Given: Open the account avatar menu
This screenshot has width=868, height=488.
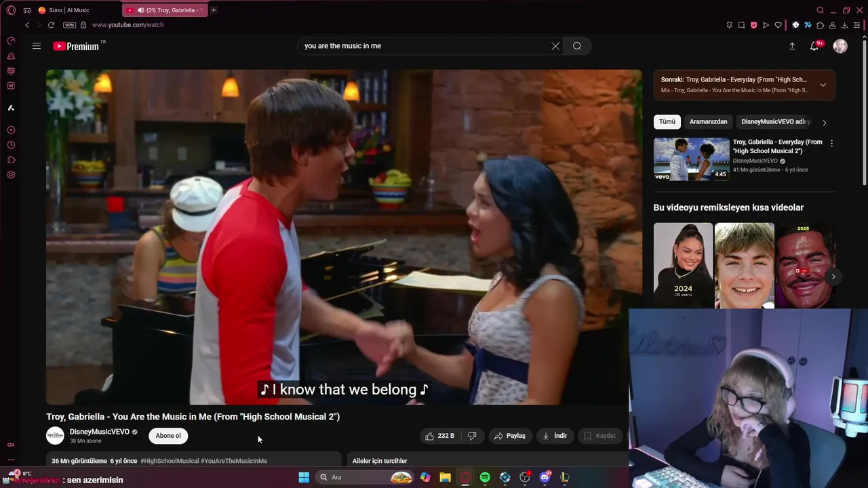Looking at the screenshot, I should tap(840, 46).
